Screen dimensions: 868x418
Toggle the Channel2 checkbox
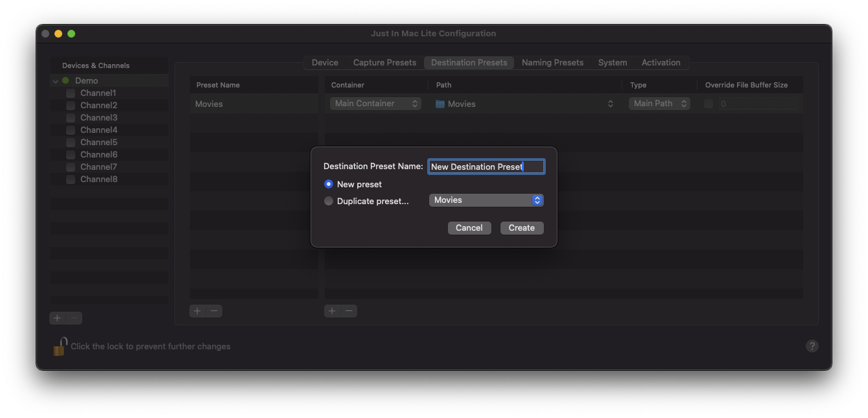(71, 106)
